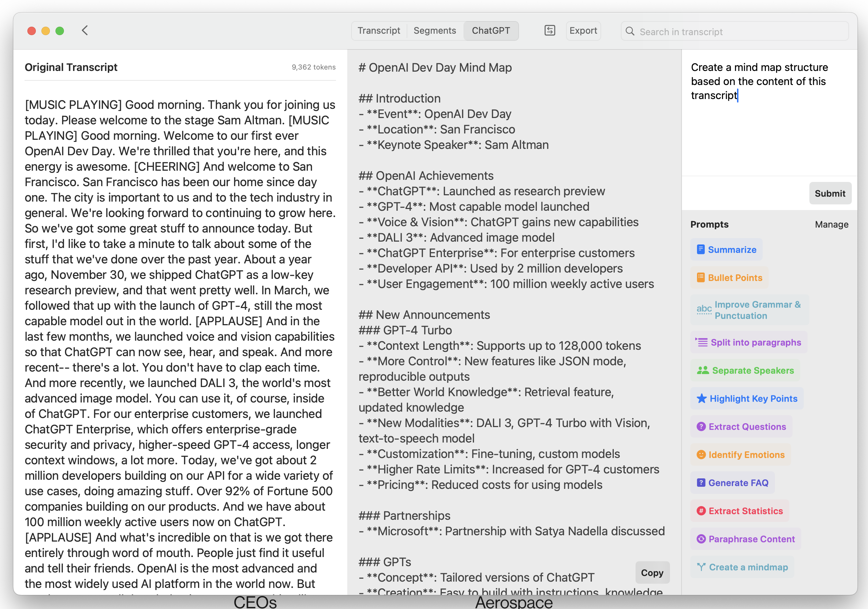Screen dimensions: 868x609
Task: Select the ChatGPT tab
Action: tap(491, 31)
